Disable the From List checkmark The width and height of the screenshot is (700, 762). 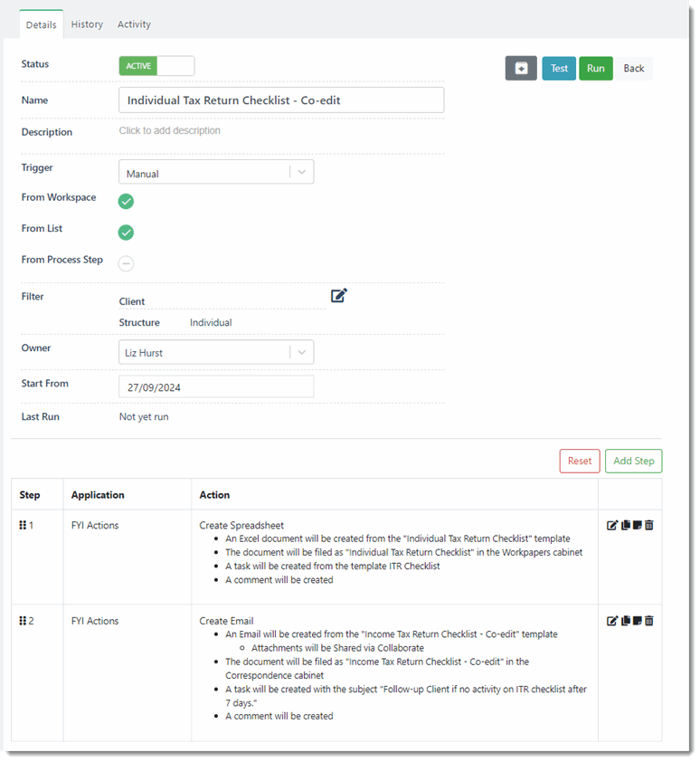[127, 233]
